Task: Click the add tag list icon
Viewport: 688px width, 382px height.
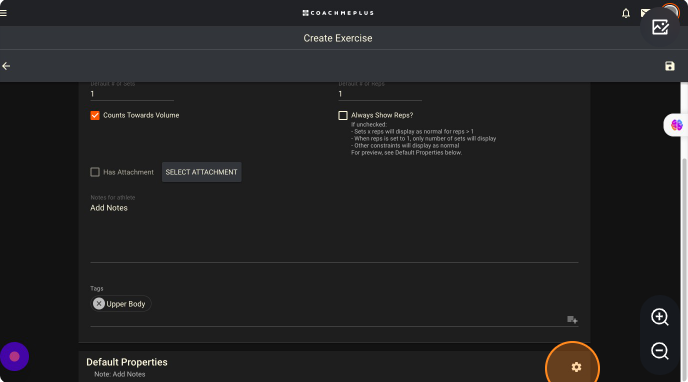Action: pyautogui.click(x=572, y=320)
